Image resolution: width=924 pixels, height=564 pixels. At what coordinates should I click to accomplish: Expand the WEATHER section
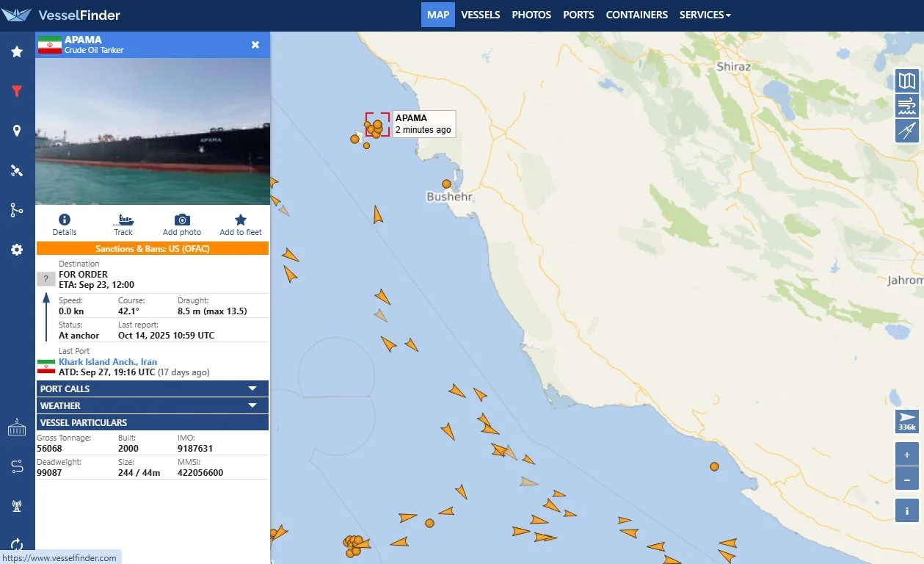153,406
